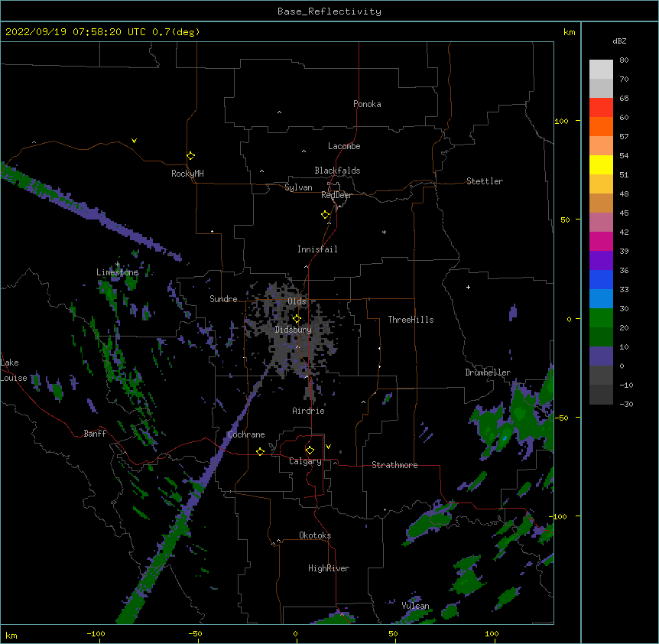Click the Base_Reflectivity title
Viewport: 659px width, 644px height.
coord(329,11)
